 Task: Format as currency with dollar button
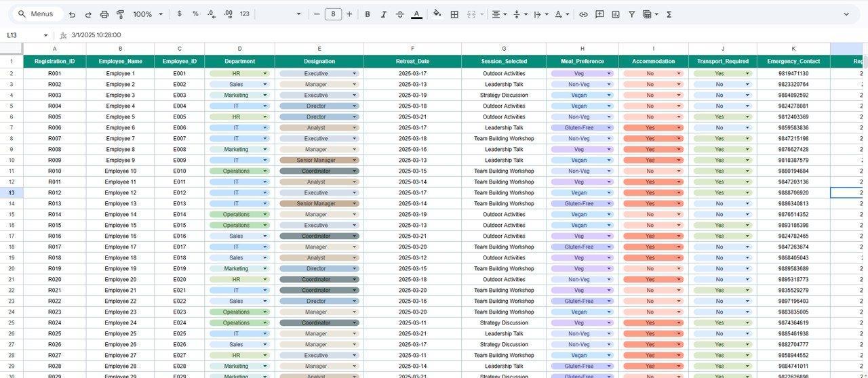pos(179,14)
